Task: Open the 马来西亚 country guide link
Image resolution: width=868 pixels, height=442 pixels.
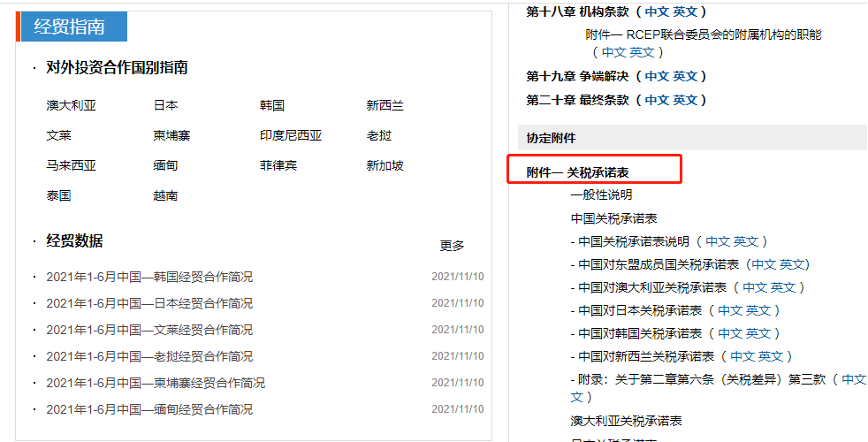Action: click(x=71, y=165)
